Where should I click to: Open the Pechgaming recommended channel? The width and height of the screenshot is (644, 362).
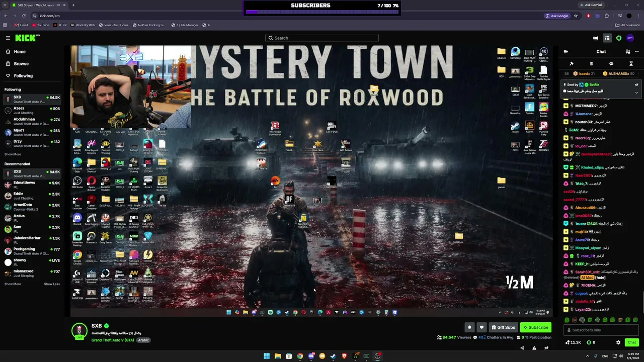coord(32,251)
